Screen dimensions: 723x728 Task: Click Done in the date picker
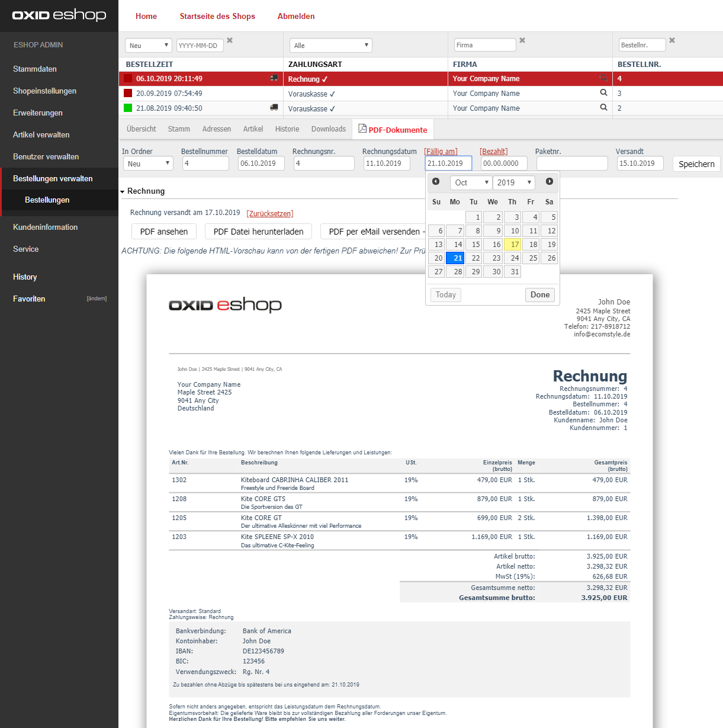(x=540, y=294)
